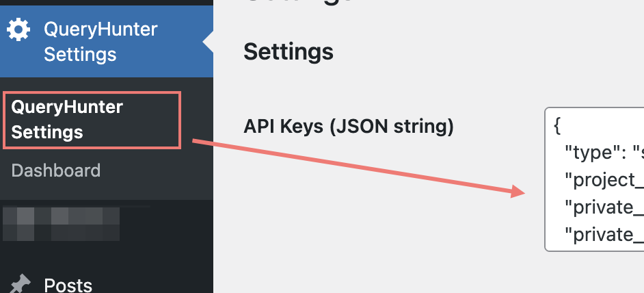Click the API Keys (JSON string) field label
This screenshot has height=293, width=644.
click(348, 127)
